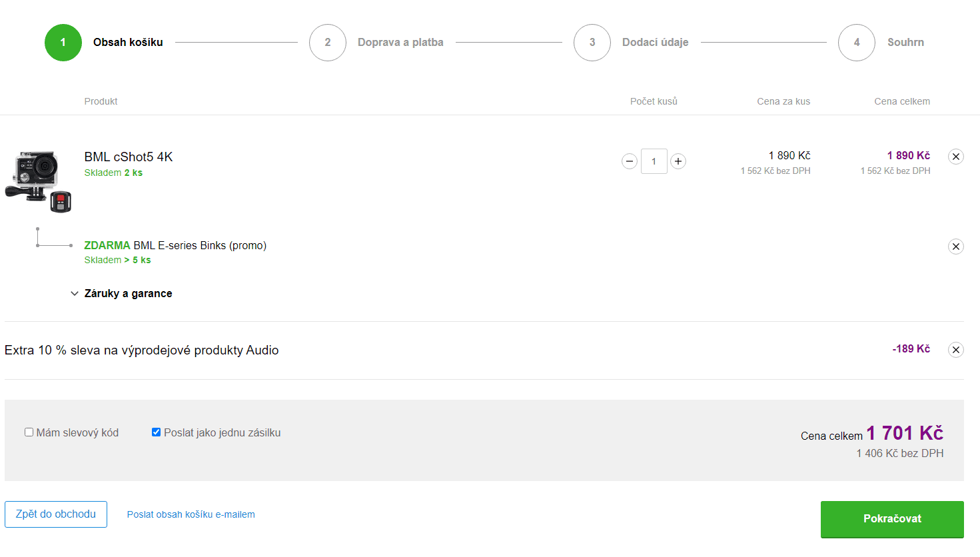980x557 pixels.
Task: Go to step 3 circle icon
Action: tap(592, 43)
